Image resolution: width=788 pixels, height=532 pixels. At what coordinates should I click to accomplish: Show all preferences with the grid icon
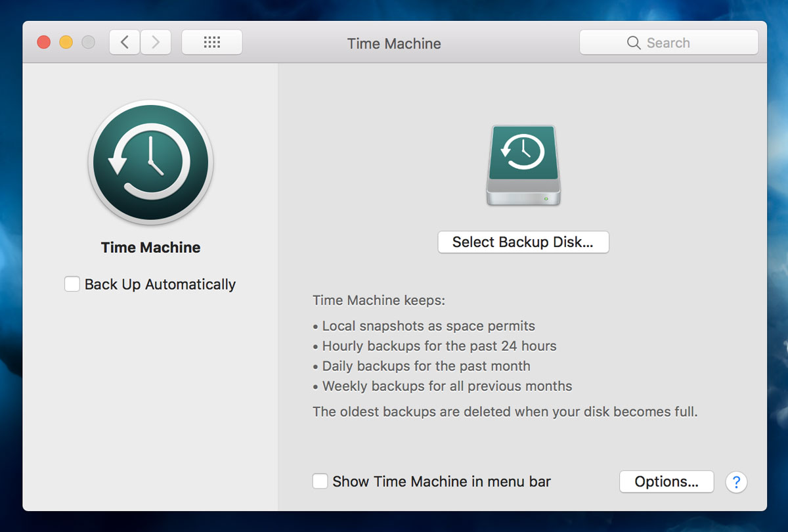(x=211, y=43)
